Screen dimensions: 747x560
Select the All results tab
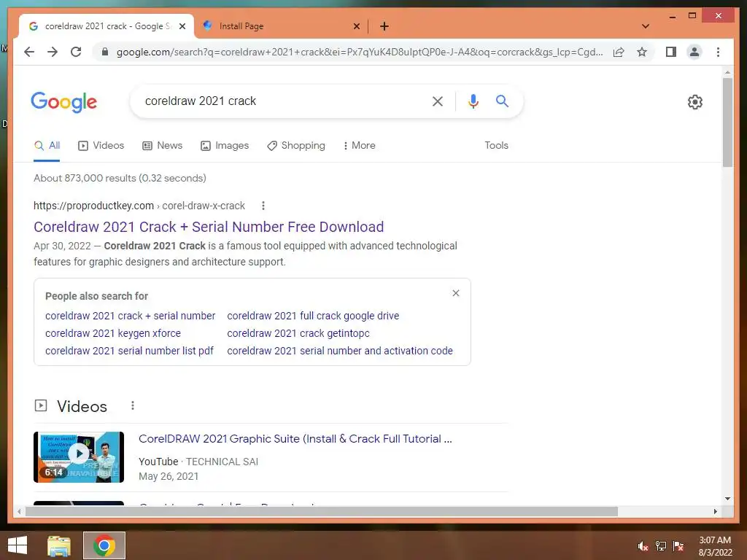coord(47,145)
